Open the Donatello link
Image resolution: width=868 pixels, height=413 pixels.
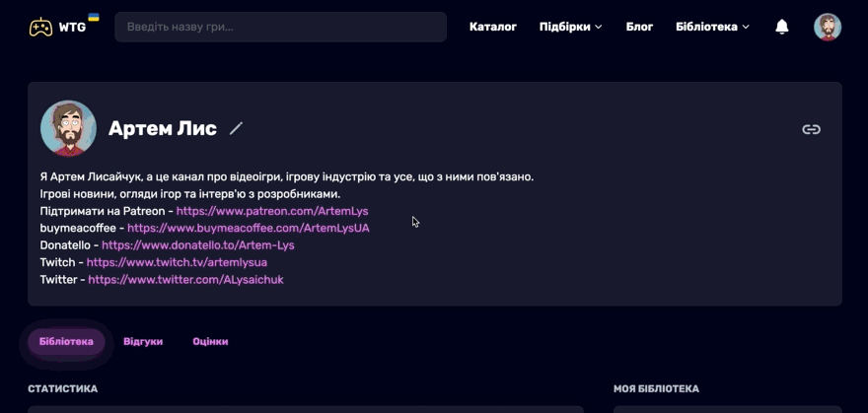click(x=197, y=244)
